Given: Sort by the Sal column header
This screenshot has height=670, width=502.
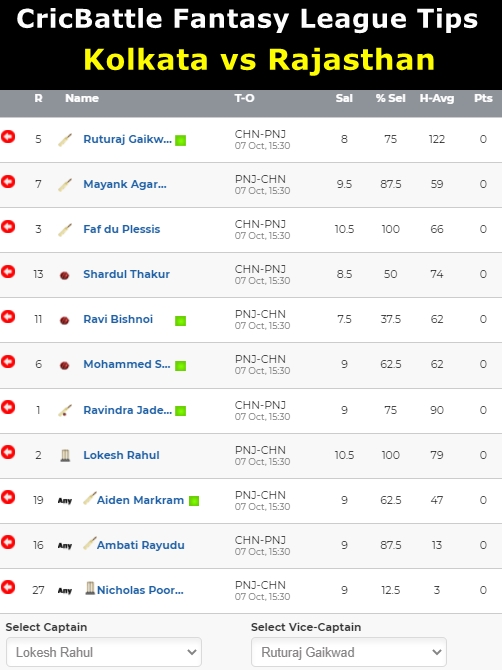Looking at the screenshot, I should [344, 98].
